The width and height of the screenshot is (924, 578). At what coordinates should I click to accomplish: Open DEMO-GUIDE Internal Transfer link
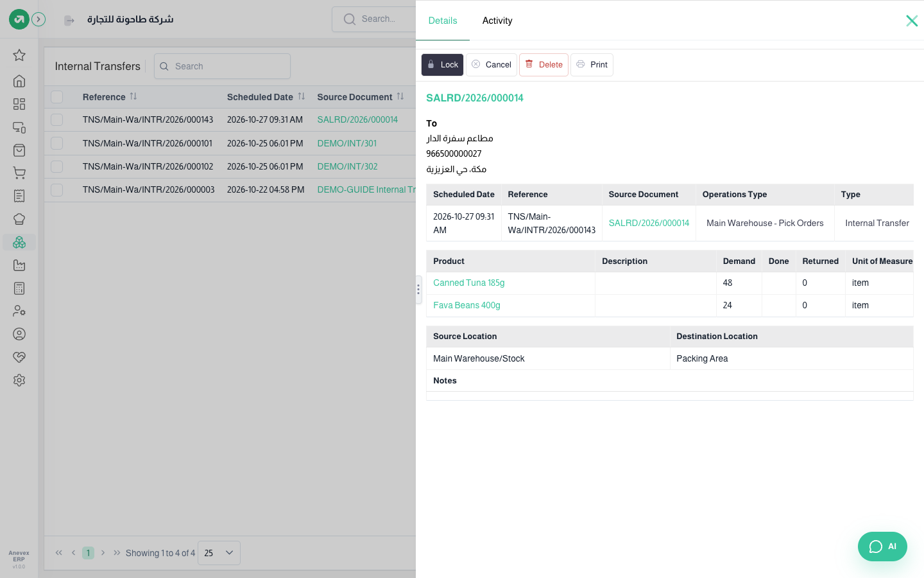coord(366,189)
